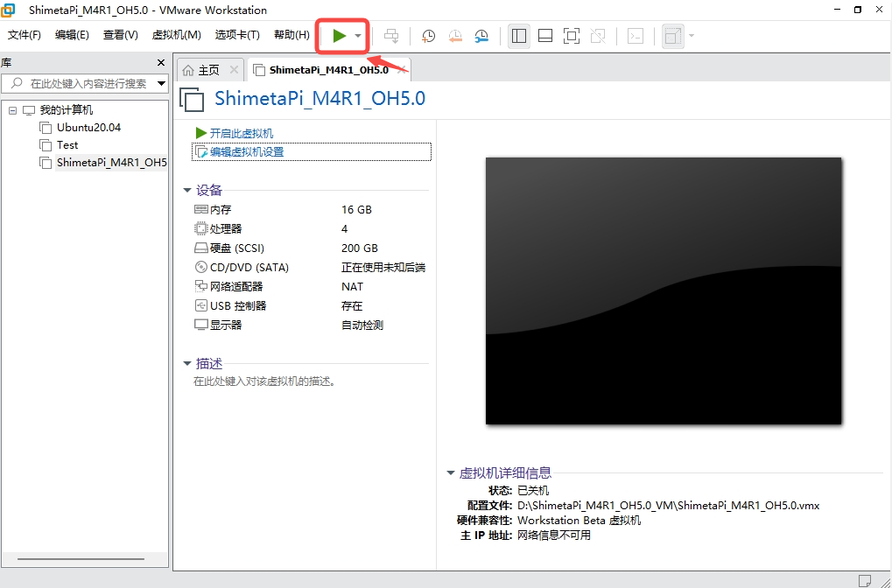
Task: Click the 网络适配器 device row
Action: click(x=310, y=287)
